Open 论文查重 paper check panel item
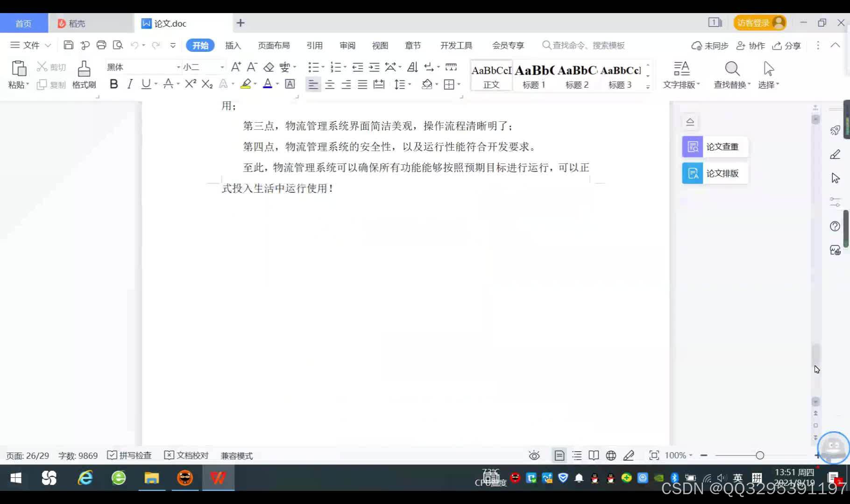The height and width of the screenshot is (504, 850). (x=715, y=147)
